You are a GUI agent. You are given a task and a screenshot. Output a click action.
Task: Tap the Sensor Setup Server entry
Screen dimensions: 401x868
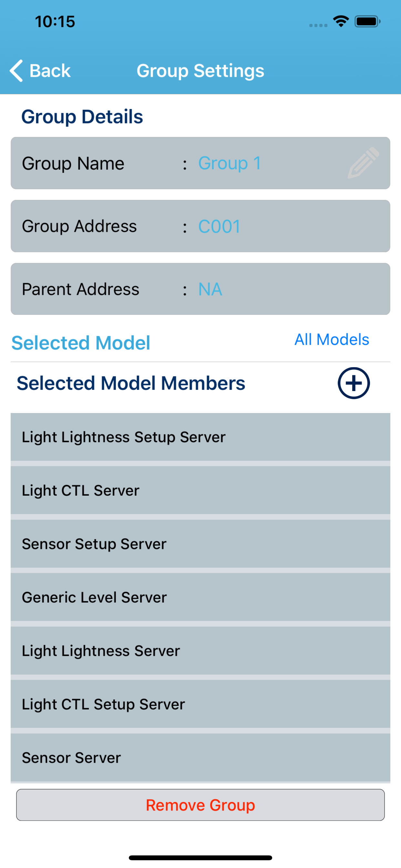click(200, 544)
